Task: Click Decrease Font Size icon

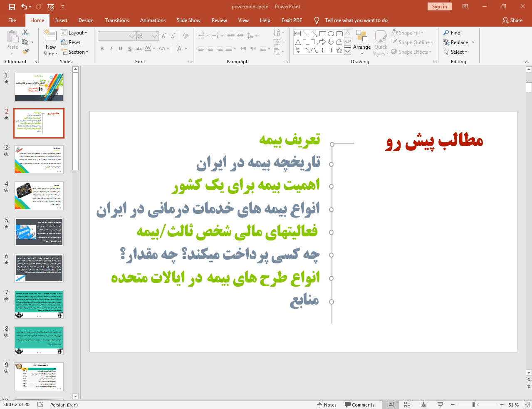Action: click(173, 36)
